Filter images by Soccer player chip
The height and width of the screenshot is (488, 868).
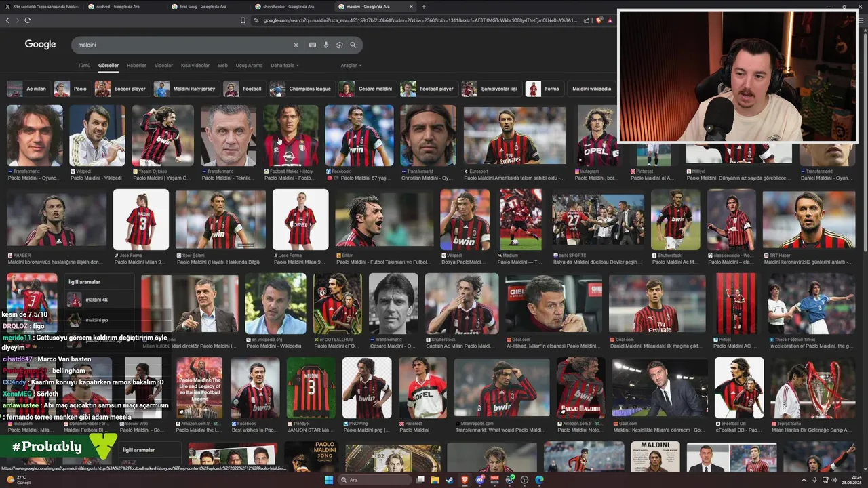(121, 89)
